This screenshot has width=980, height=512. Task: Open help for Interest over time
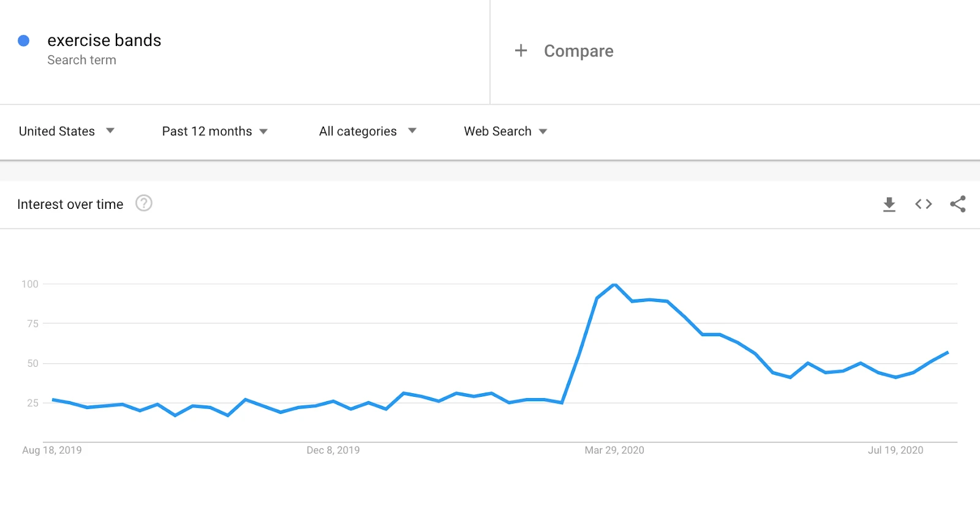(x=144, y=203)
